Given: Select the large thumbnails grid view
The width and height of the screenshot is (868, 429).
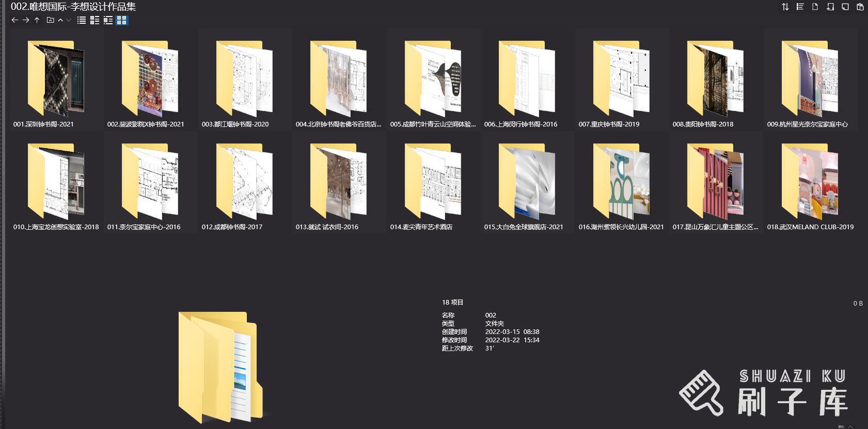Looking at the screenshot, I should click(x=122, y=20).
